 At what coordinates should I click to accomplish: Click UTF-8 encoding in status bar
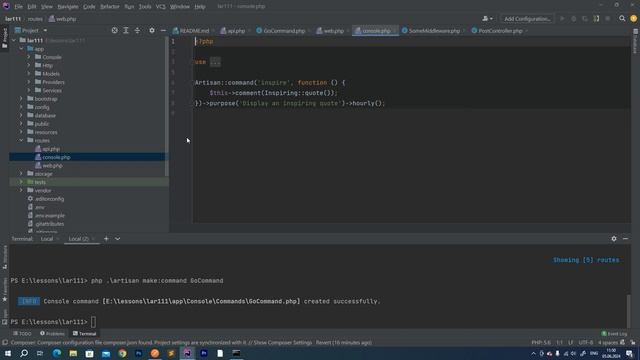pos(586,343)
